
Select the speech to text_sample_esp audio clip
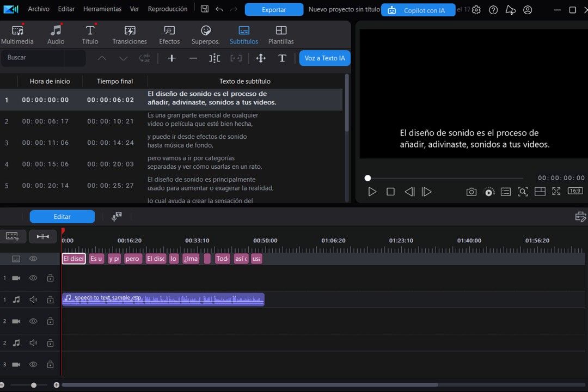tap(163, 299)
